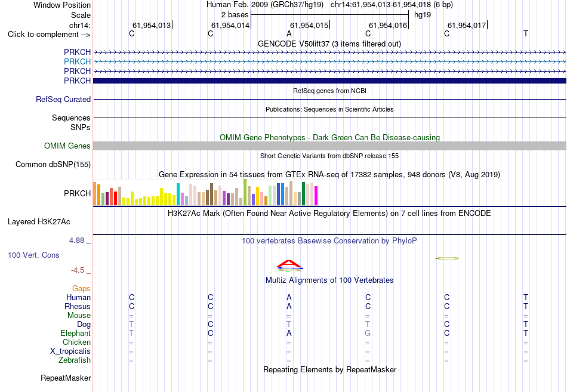This screenshot has height=392, width=567.
Task: Click the chr14: ruler label
Action: pyautogui.click(x=79, y=25)
